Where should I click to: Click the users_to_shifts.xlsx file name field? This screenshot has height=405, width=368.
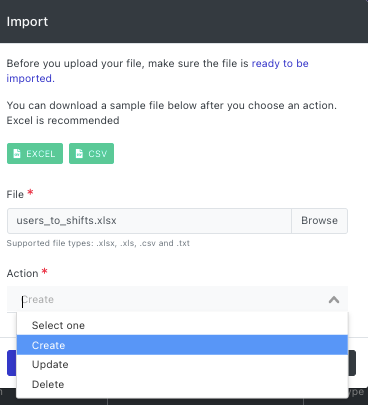149,221
